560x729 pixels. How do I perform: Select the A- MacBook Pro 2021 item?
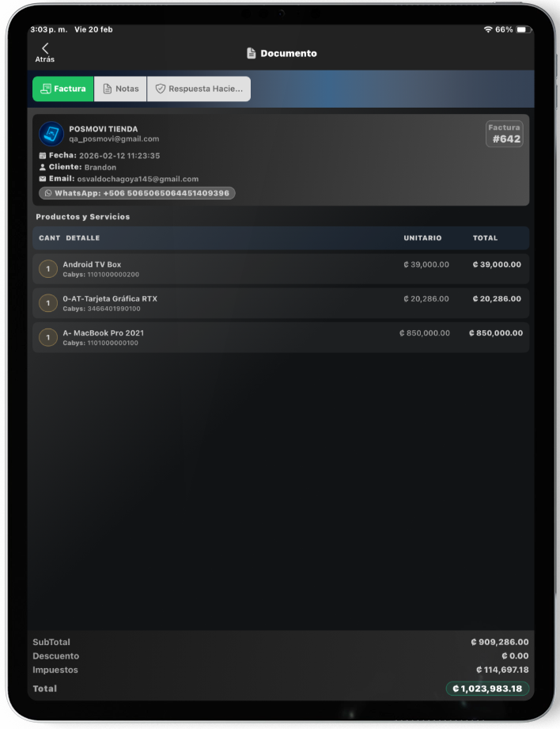coord(281,338)
